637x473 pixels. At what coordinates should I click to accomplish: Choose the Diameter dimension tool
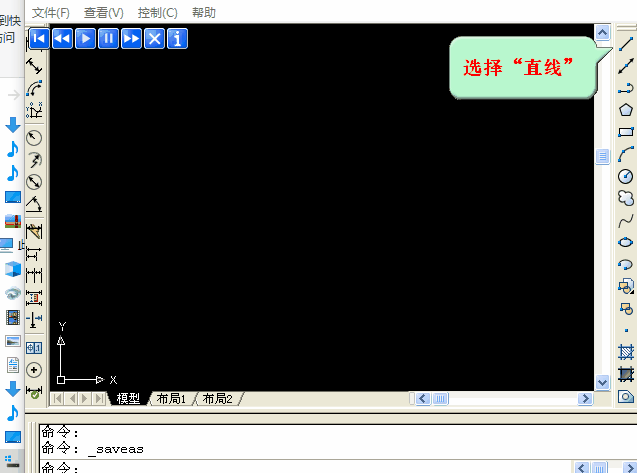coord(34,182)
